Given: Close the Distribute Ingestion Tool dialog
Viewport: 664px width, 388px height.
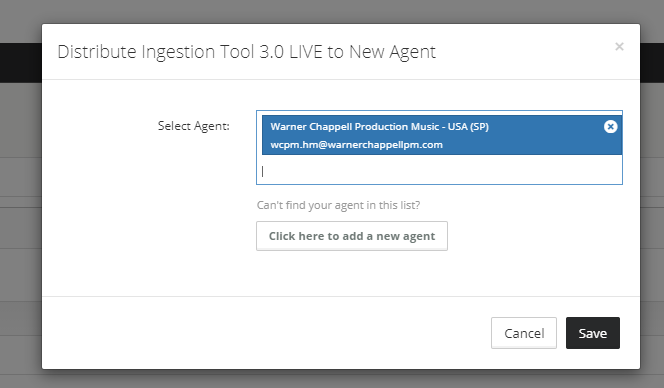Looking at the screenshot, I should tap(619, 47).
